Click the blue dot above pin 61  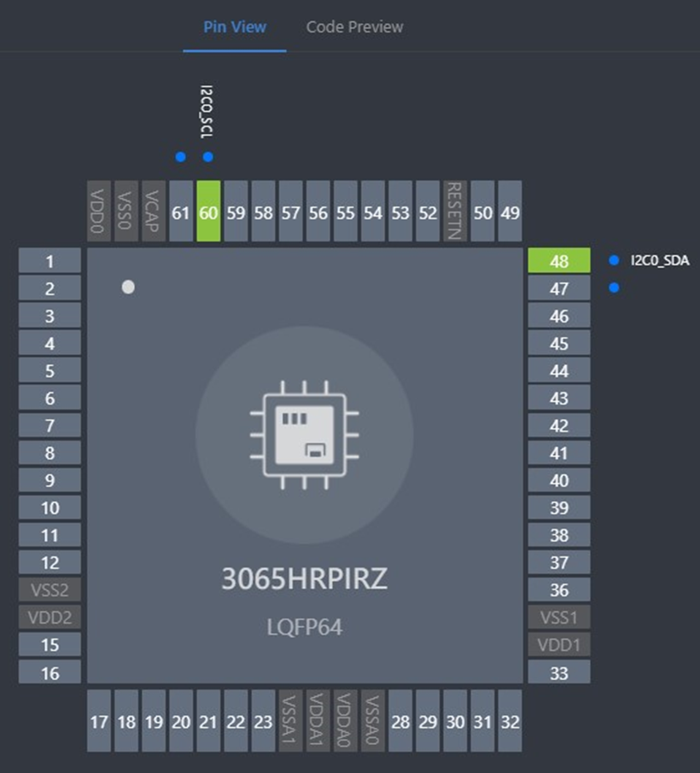(180, 157)
